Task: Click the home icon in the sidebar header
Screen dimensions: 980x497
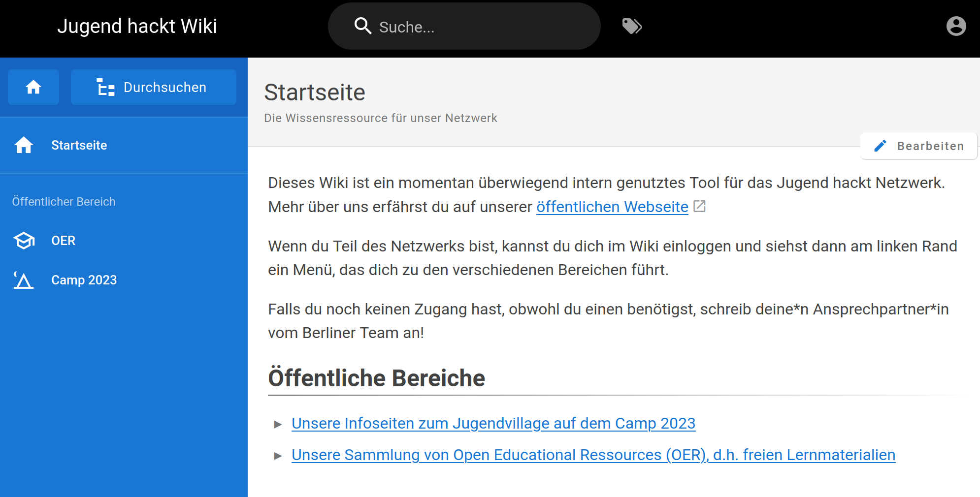Action: pyautogui.click(x=33, y=87)
